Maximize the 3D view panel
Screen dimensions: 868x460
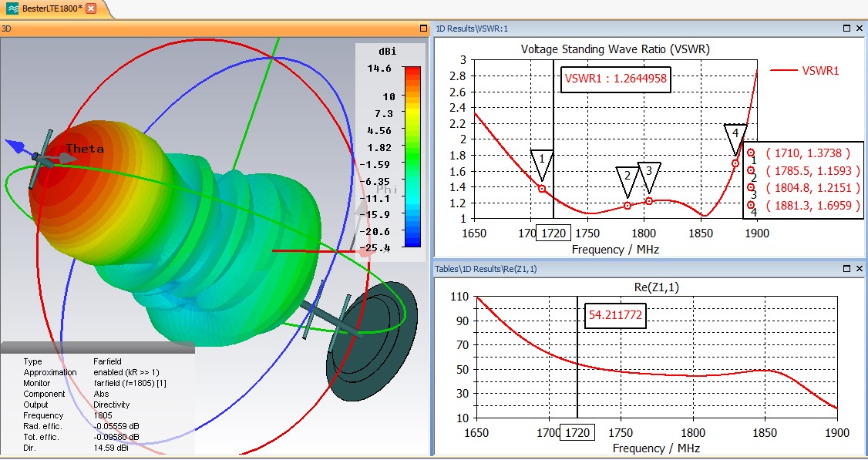(423, 29)
